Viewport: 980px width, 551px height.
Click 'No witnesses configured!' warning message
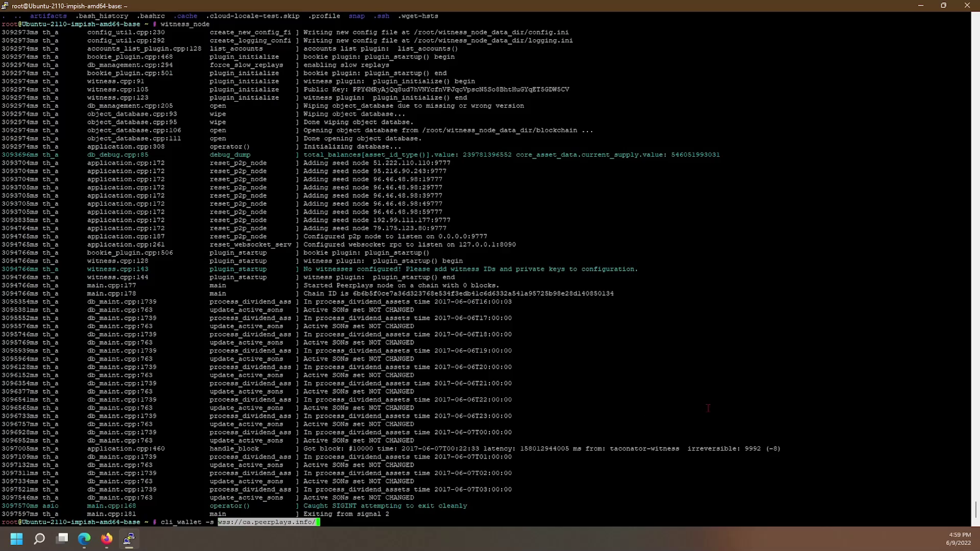coord(470,269)
